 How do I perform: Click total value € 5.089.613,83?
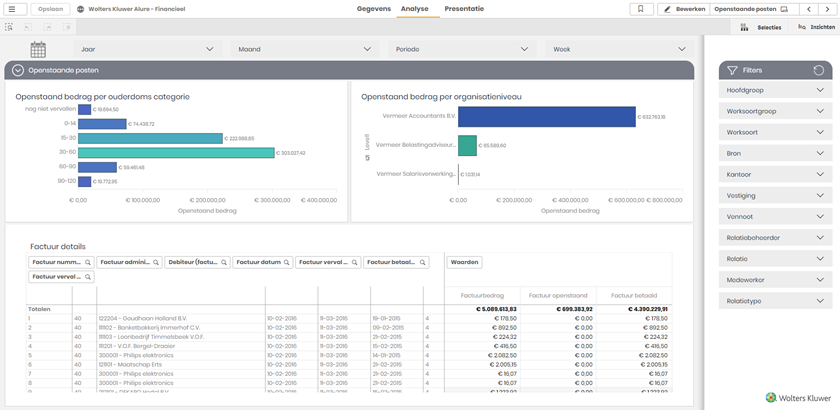496,309
